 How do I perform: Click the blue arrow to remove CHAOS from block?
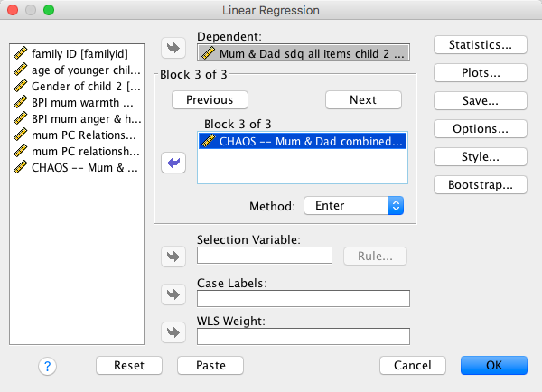pos(173,163)
